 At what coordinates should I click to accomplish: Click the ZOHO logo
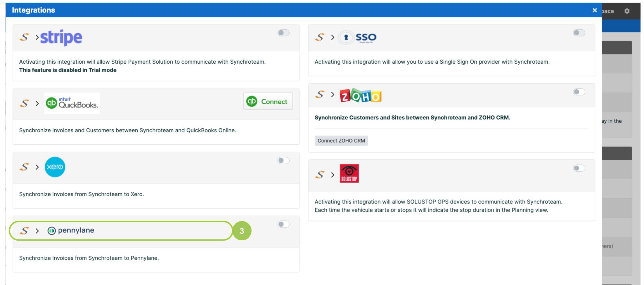361,95
